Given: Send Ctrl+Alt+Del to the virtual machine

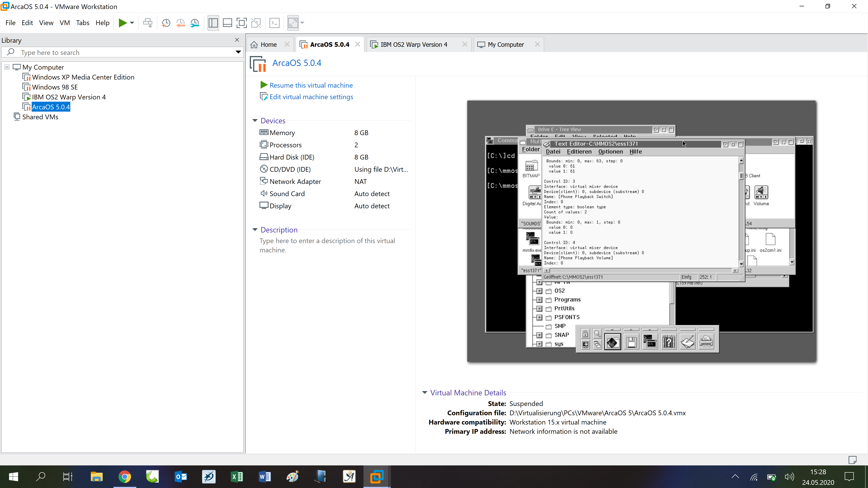Looking at the screenshot, I should click(x=148, y=23).
